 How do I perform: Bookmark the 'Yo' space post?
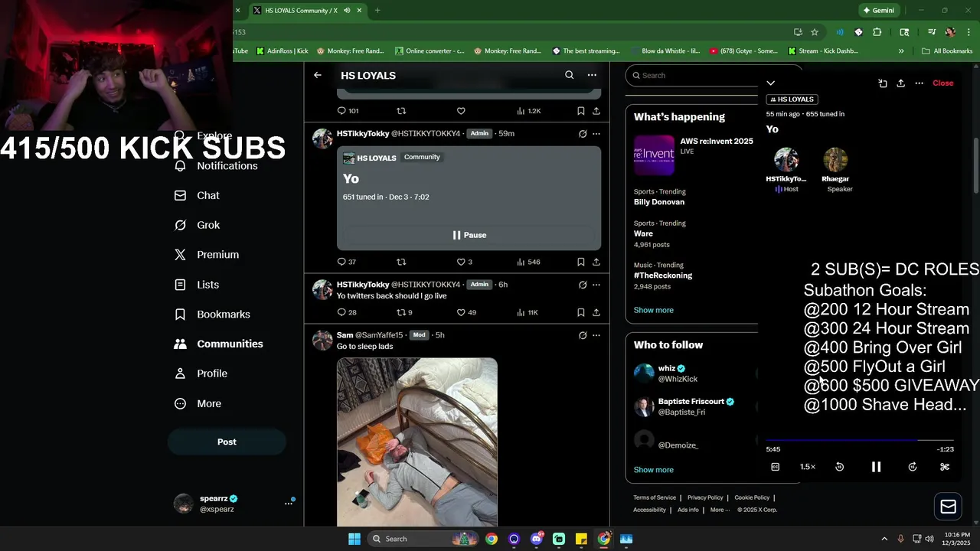[581, 262]
